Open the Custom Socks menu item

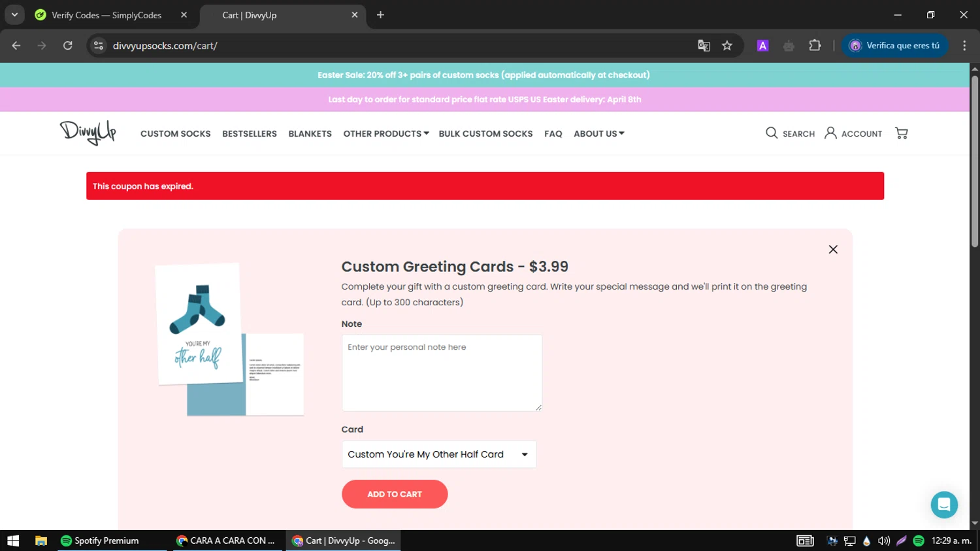[176, 133]
